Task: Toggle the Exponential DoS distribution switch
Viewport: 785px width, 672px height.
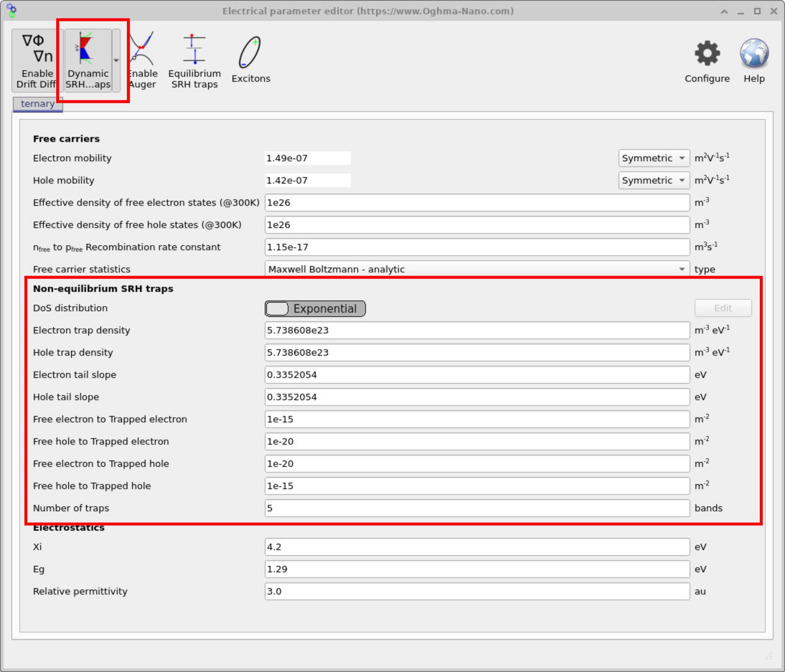Action: [x=315, y=308]
